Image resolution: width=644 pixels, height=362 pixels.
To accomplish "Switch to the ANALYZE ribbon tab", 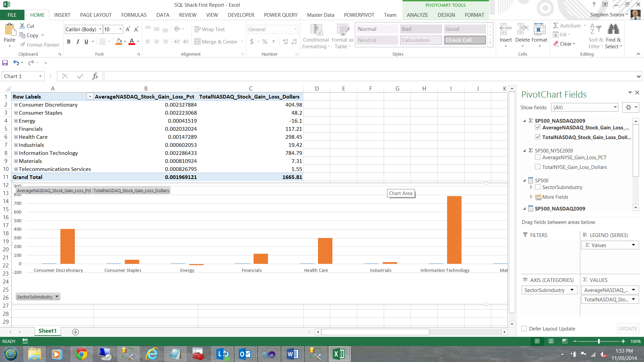I will [x=417, y=15].
